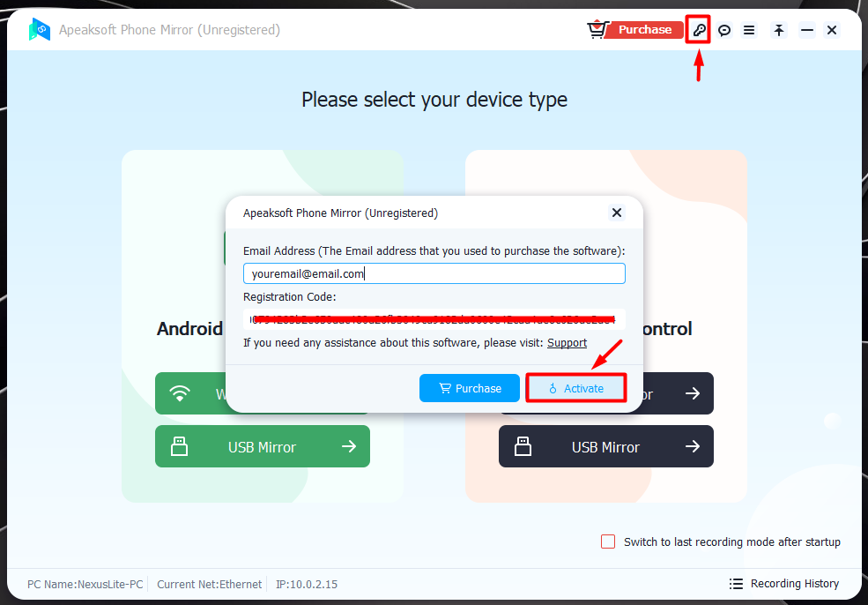Screen dimensions: 868x605
Task: Click the shopping cart icon
Action: [x=597, y=29]
